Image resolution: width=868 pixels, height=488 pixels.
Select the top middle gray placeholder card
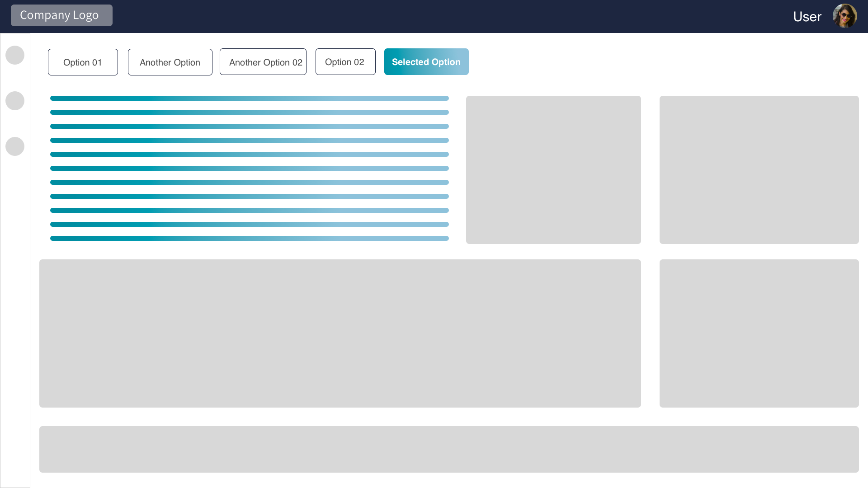(x=553, y=170)
